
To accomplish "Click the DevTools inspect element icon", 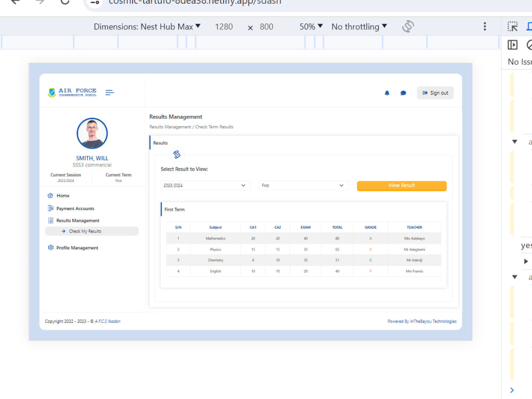I will [x=512, y=27].
